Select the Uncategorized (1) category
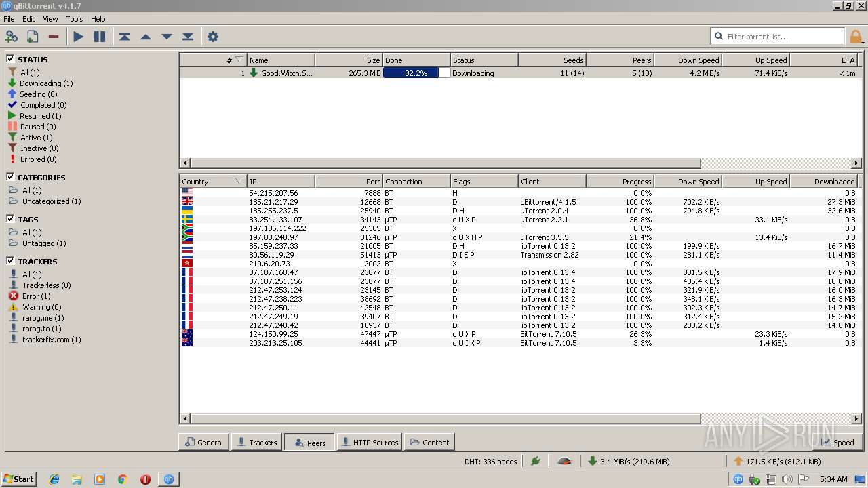The height and width of the screenshot is (488, 868). click(45, 201)
